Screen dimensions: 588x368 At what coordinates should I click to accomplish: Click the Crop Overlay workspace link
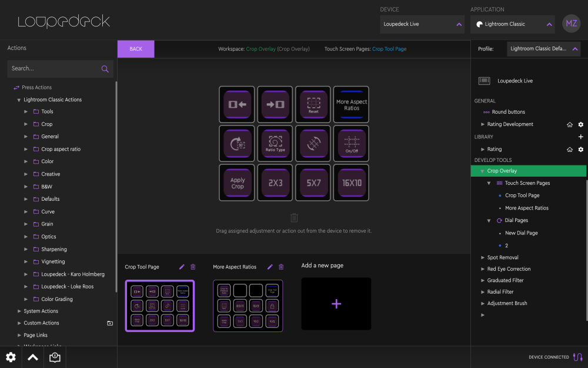260,49
